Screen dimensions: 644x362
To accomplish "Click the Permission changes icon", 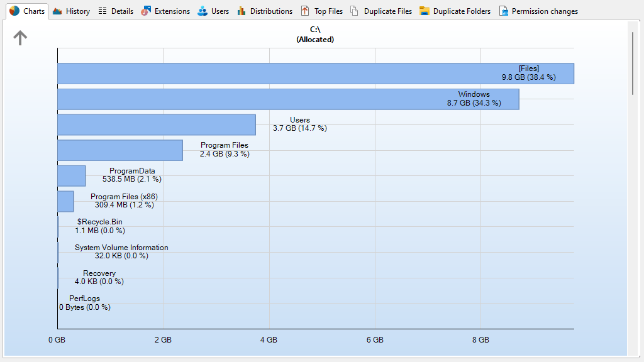I will [504, 11].
